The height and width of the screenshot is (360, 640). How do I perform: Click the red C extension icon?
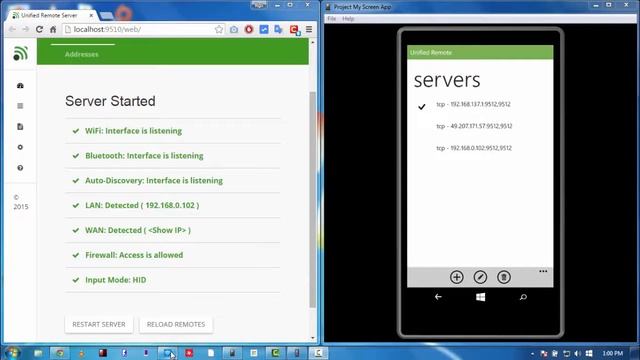pyautogui.click(x=294, y=30)
